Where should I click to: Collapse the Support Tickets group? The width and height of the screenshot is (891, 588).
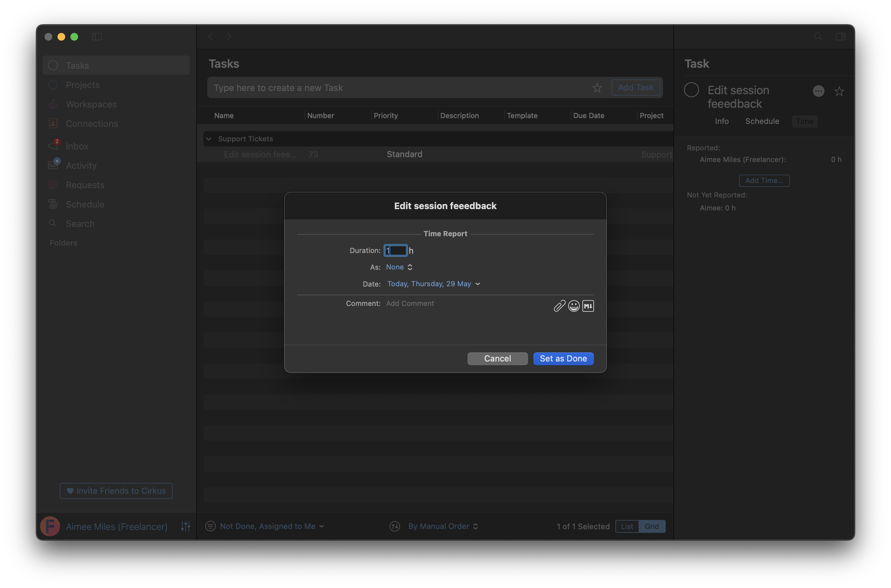pos(209,139)
